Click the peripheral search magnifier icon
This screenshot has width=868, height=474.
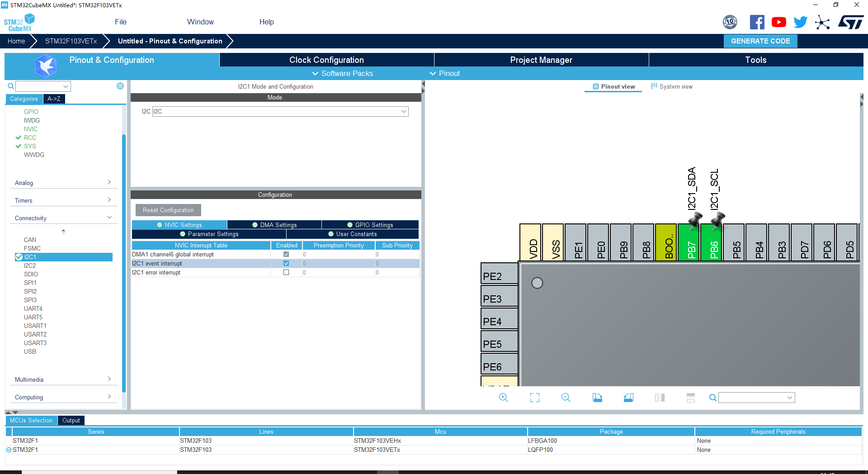[11, 86]
